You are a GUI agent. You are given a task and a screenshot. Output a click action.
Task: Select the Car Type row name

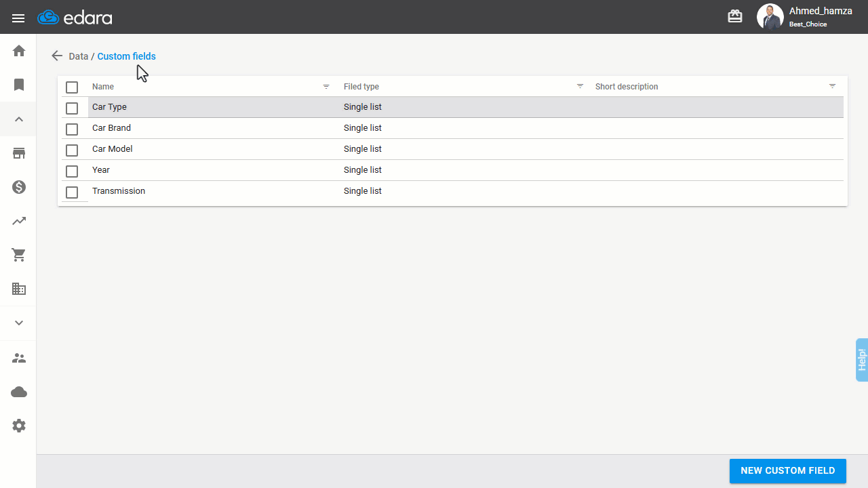[109, 107]
